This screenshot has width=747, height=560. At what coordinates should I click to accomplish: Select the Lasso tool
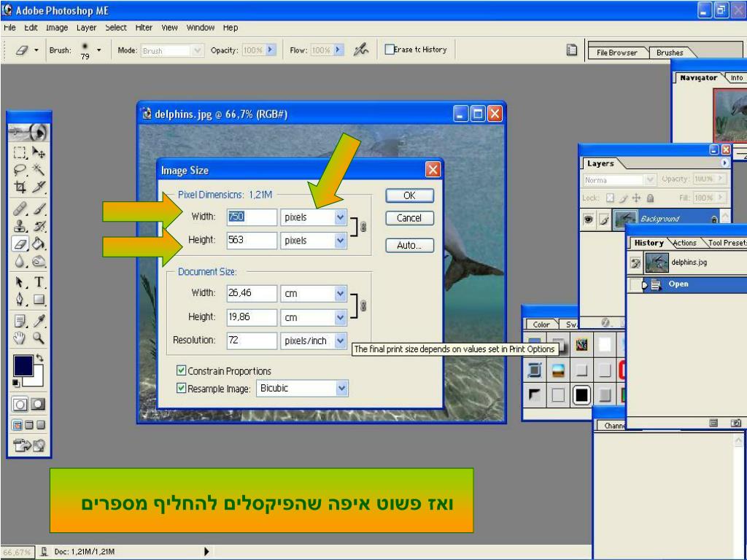pos(20,169)
